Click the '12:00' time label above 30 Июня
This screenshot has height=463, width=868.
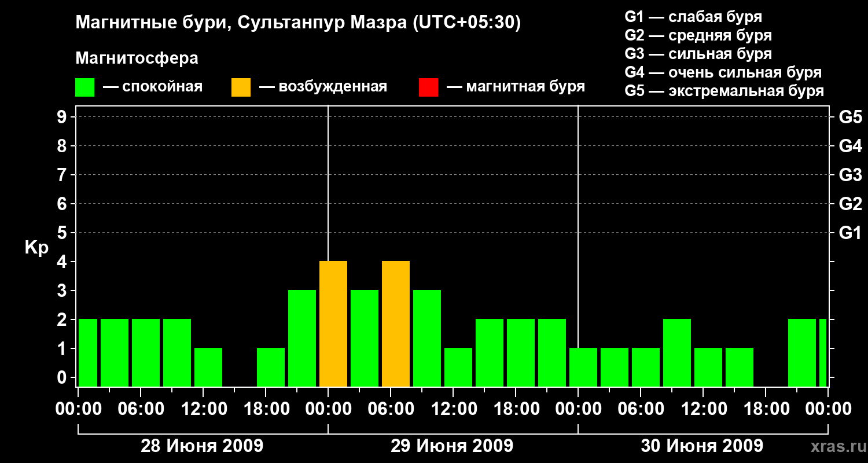point(703,409)
